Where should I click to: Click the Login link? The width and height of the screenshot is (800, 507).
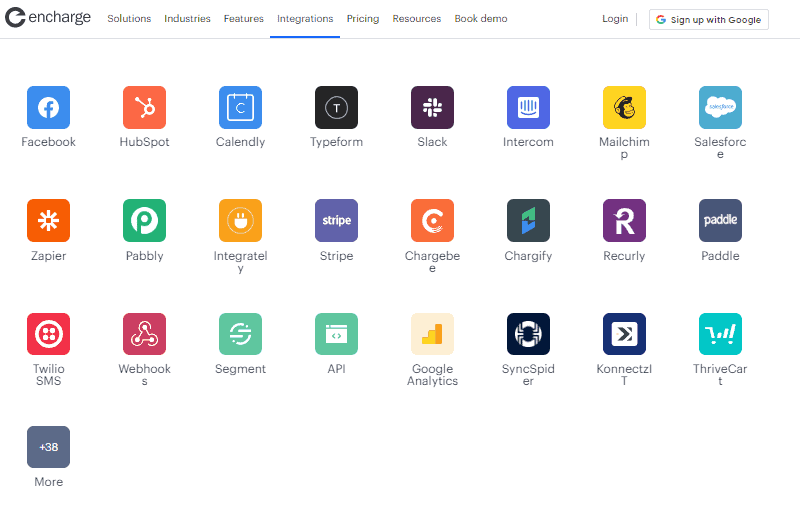click(615, 19)
